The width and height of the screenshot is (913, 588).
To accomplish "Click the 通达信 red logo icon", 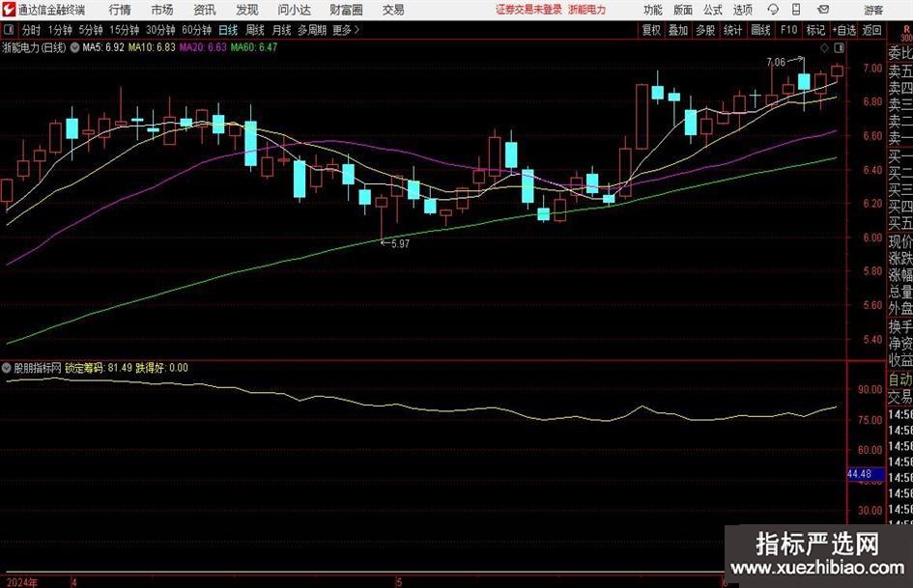I will [x=8, y=10].
